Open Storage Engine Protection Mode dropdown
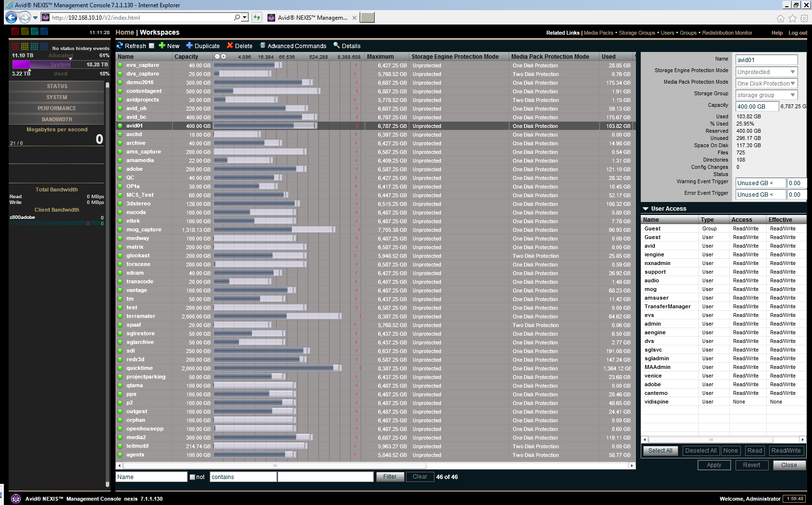Screen dimensions: 812x505 (767, 72)
